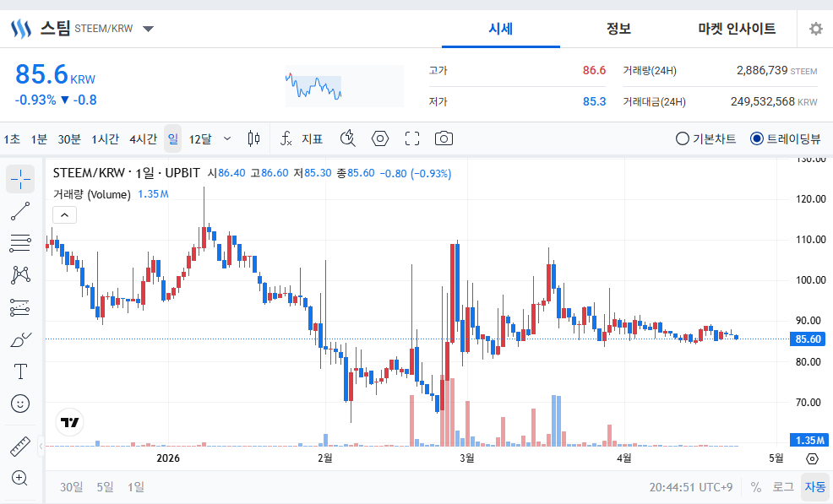Viewport: 833px width, 504px height.
Task: Enter fullscreen chart mode
Action: point(411,139)
